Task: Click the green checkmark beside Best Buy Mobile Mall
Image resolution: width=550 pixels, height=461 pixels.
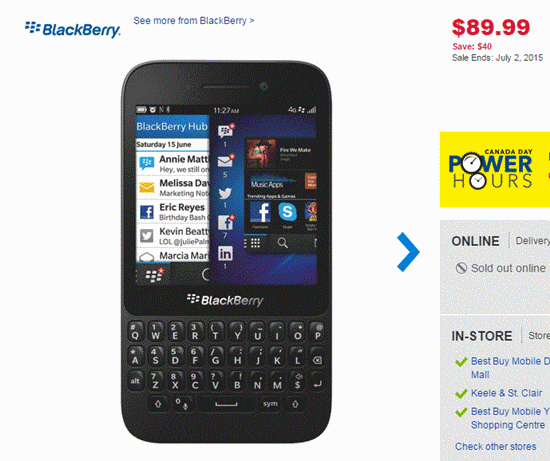Action: [x=461, y=362]
